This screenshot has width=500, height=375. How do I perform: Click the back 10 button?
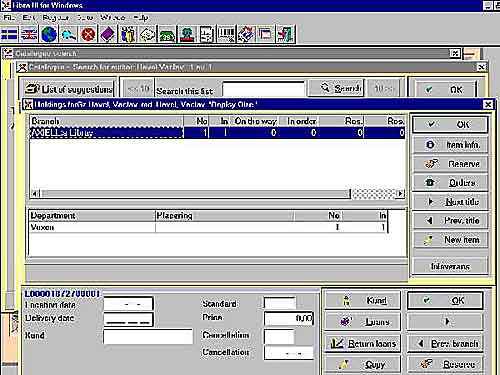point(138,89)
